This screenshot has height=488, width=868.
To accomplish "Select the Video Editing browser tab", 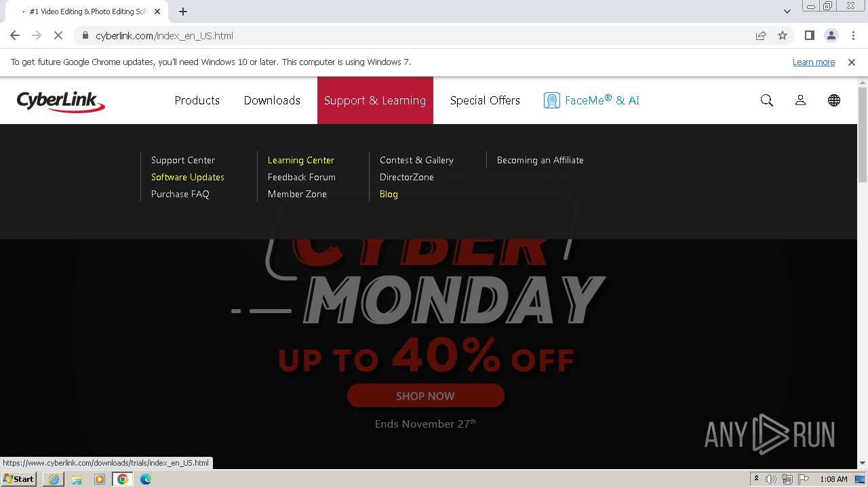I will (x=87, y=12).
